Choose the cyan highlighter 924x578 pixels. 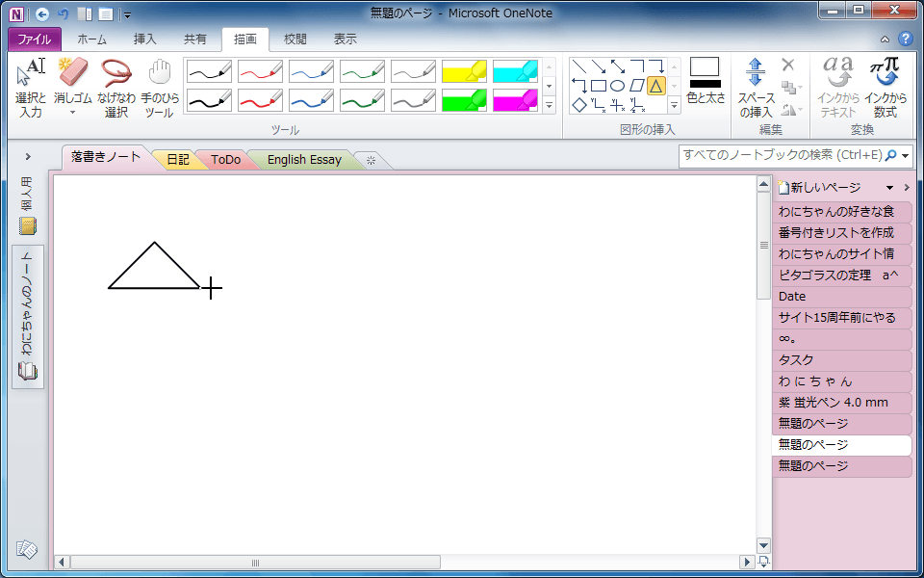515,71
